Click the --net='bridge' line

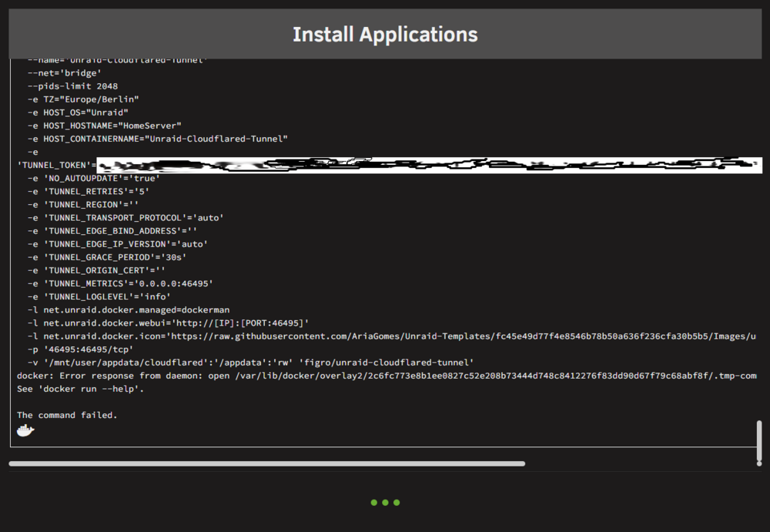coord(65,73)
